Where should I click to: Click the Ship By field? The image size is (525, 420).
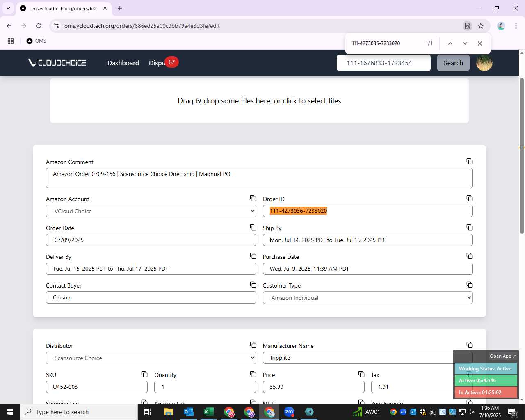pyautogui.click(x=367, y=240)
